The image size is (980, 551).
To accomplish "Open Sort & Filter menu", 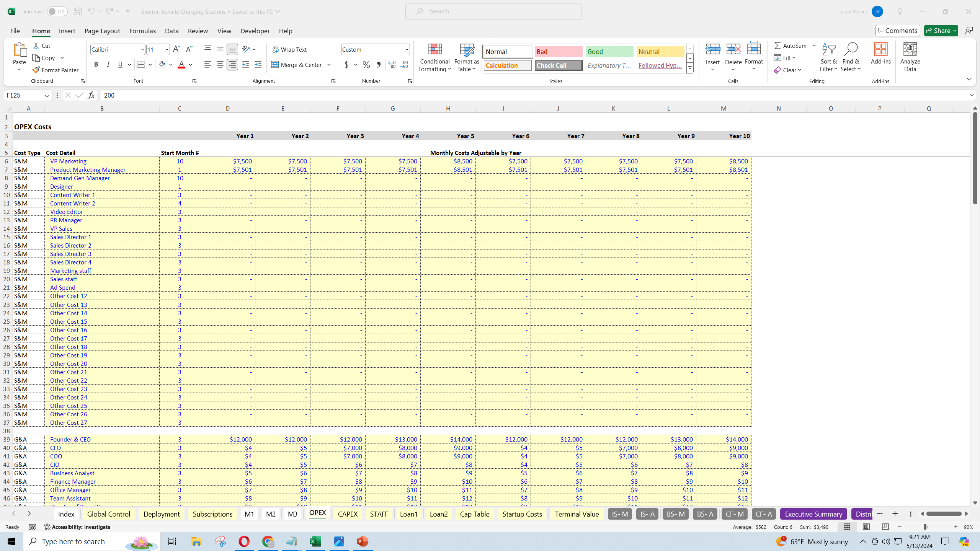I will click(828, 57).
